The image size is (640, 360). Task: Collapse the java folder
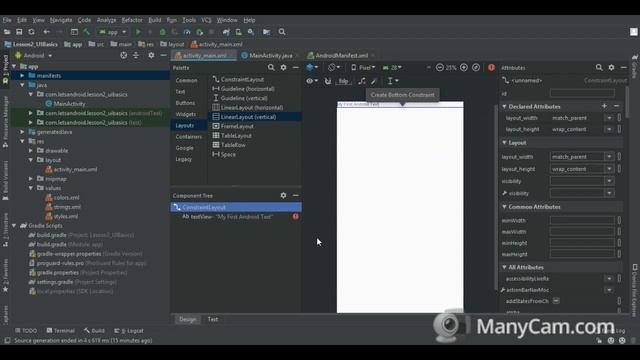click(22, 85)
